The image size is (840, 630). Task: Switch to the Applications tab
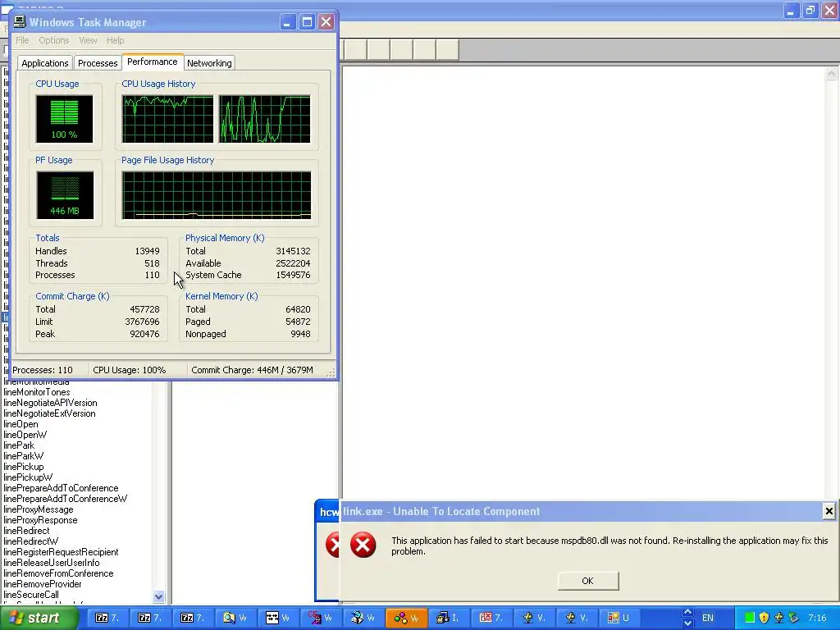45,63
